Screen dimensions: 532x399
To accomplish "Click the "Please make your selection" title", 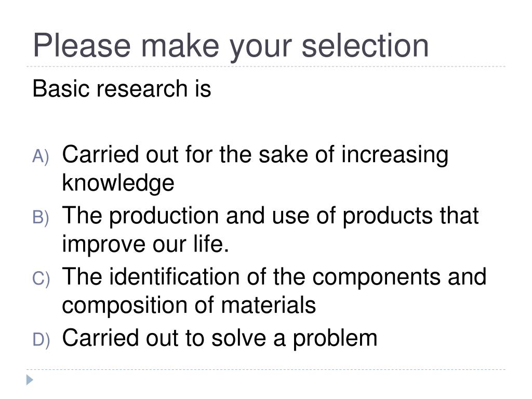I will pos(231,45).
